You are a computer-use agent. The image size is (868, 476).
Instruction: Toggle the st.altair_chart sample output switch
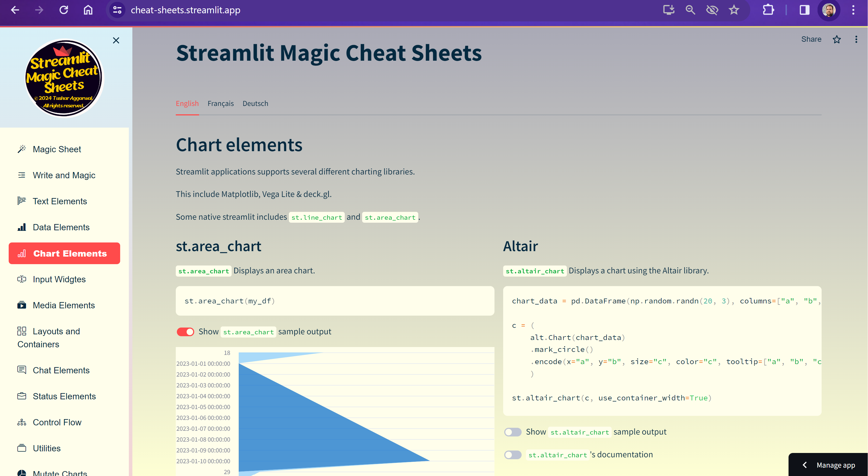(x=512, y=432)
